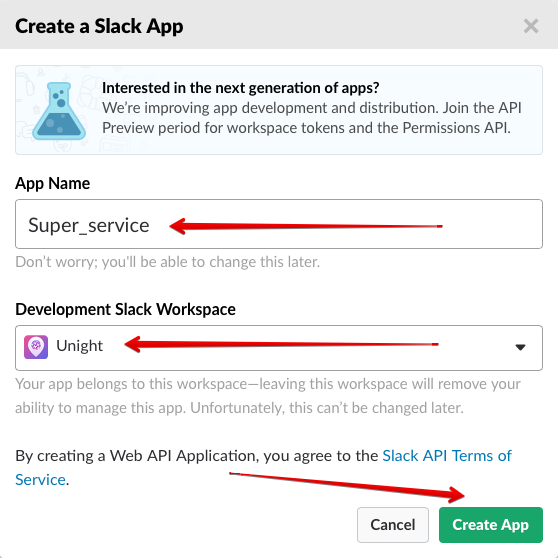The image size is (558, 558).
Task: Click the Unight workspace logo icon
Action: (x=36, y=347)
